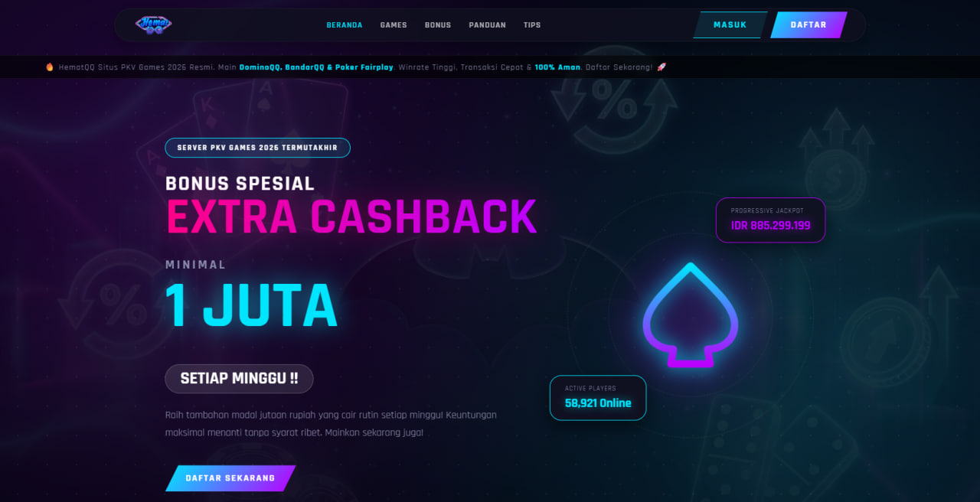Click Server PKV Games 2026 Termutakhir badge
Screen dimensions: 980x502
(257, 148)
